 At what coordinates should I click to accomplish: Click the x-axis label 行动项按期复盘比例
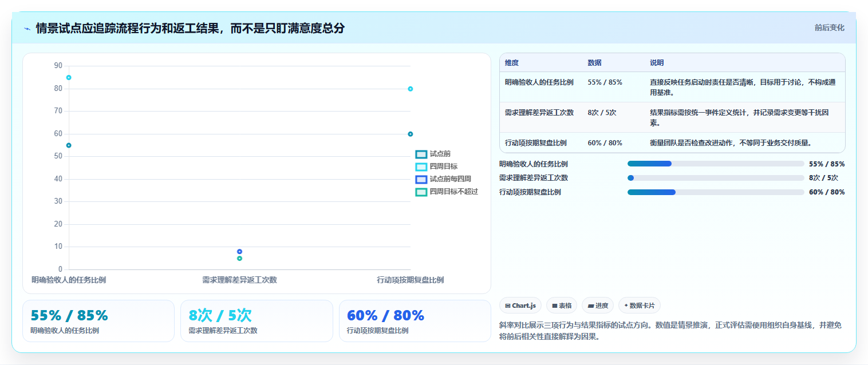(x=411, y=280)
